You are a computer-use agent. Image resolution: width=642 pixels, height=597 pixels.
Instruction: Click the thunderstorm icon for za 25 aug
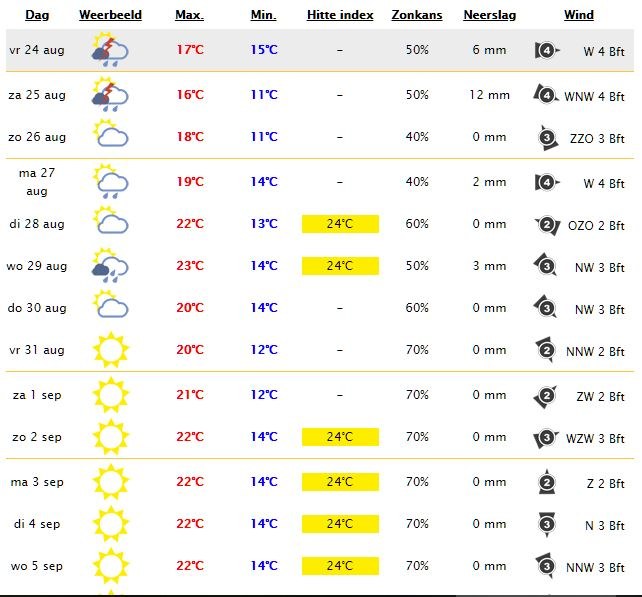[x=110, y=95]
